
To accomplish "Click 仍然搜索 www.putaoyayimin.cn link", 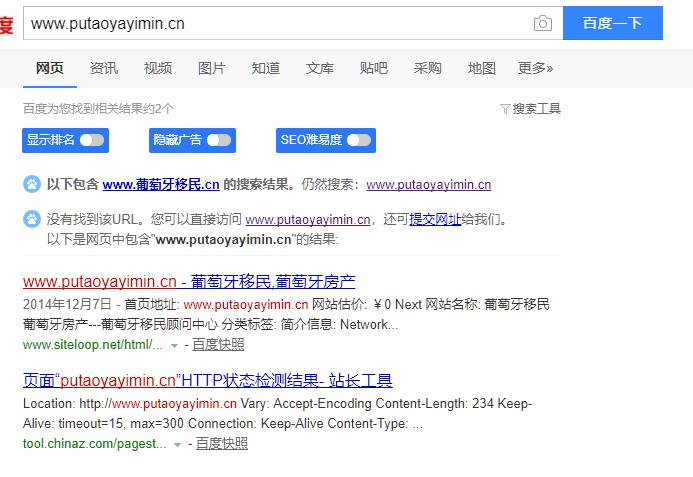I will pos(429,184).
